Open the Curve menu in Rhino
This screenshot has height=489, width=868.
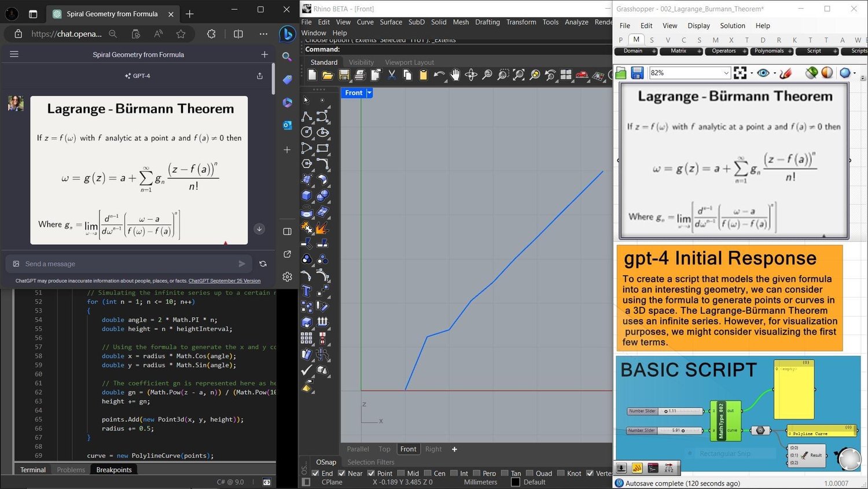(x=365, y=22)
